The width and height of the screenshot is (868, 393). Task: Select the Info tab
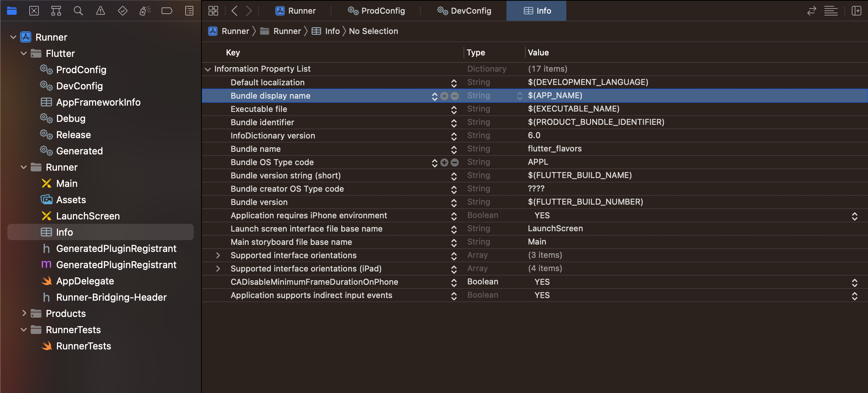(x=537, y=11)
